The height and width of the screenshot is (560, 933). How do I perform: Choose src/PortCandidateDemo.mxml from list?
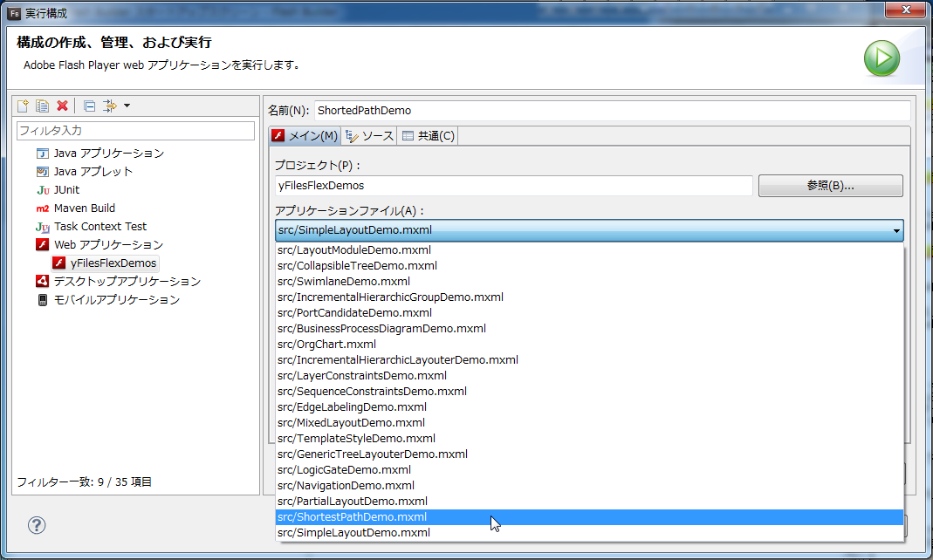pos(589,313)
